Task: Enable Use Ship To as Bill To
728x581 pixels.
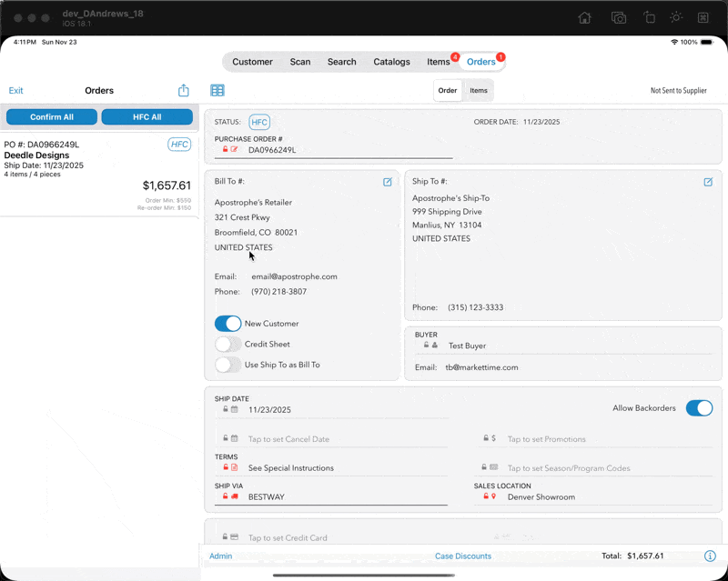Action: click(228, 365)
